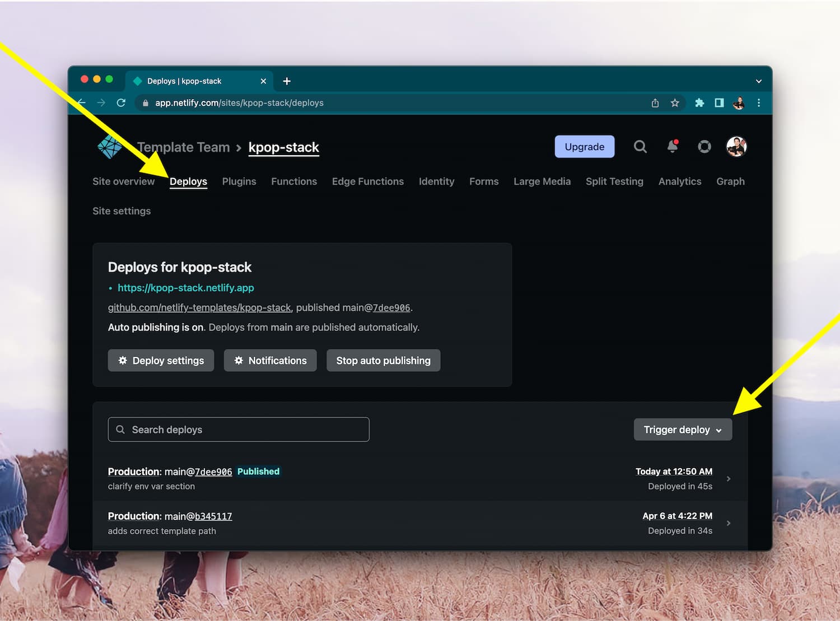The image size is (840, 621).
Task: Open the Notifications settings button
Action: pyautogui.click(x=270, y=361)
